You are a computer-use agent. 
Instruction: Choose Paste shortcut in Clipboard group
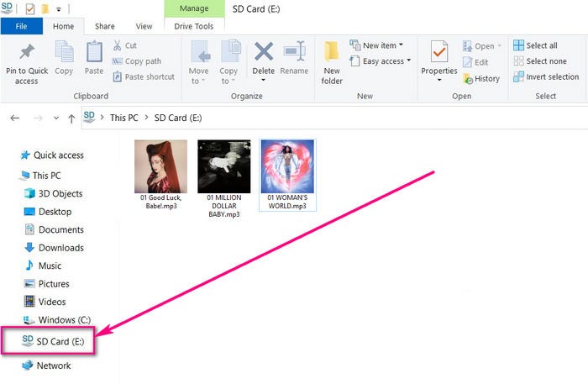(144, 76)
